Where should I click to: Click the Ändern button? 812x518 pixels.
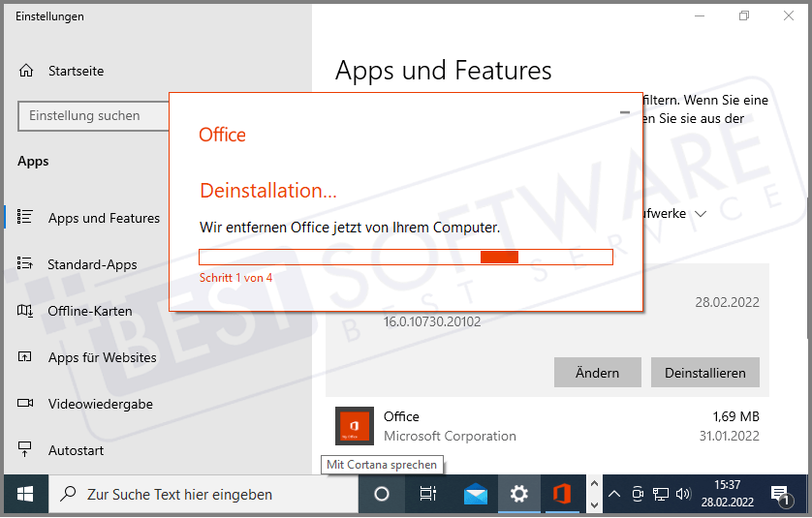click(597, 372)
